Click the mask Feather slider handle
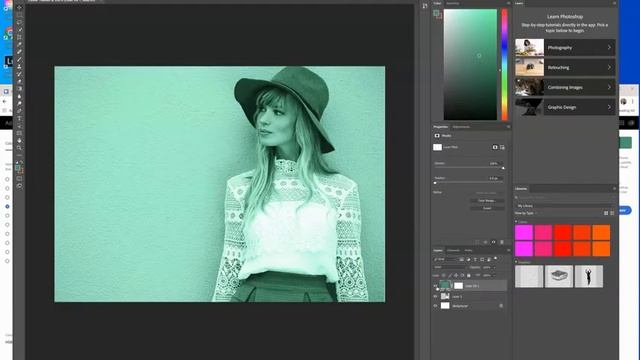The width and height of the screenshot is (640, 360). (435, 183)
